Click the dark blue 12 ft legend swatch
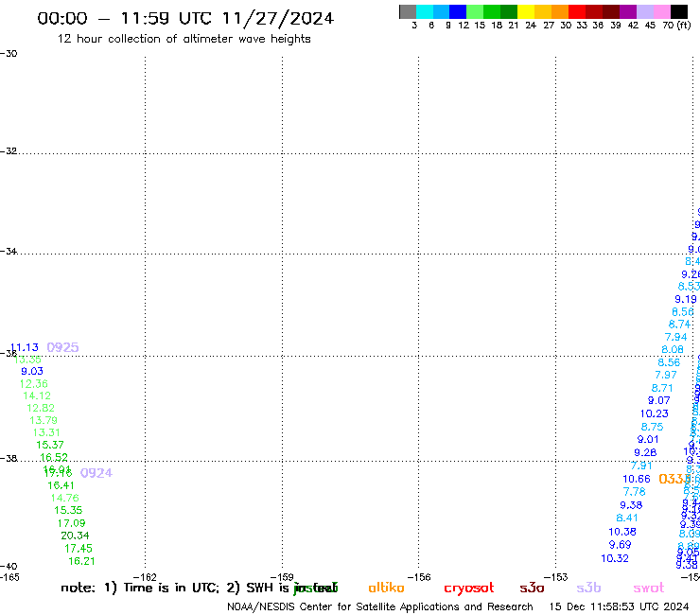The width and height of the screenshot is (700, 615). click(x=458, y=11)
